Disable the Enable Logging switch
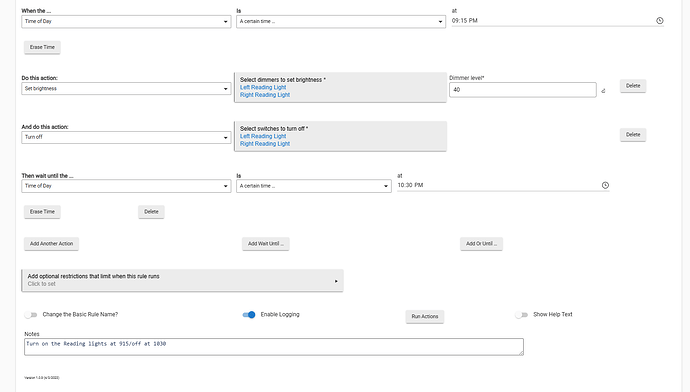This screenshot has width=690, height=392. [249, 315]
